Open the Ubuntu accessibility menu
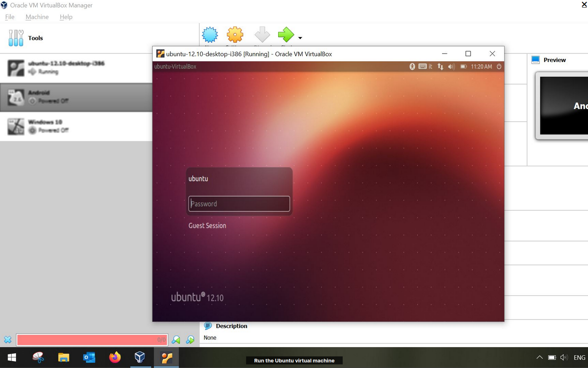588x368 pixels. (412, 66)
